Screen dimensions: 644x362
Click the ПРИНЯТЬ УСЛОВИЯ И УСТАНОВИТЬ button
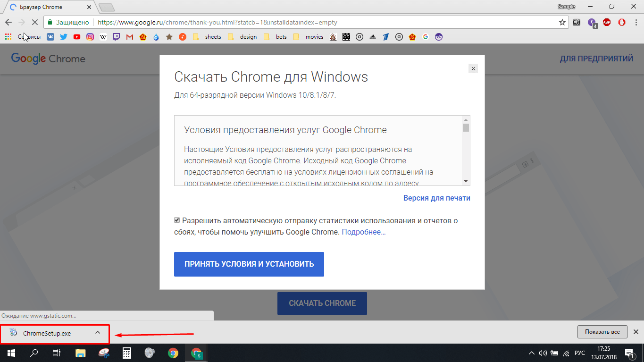249,264
